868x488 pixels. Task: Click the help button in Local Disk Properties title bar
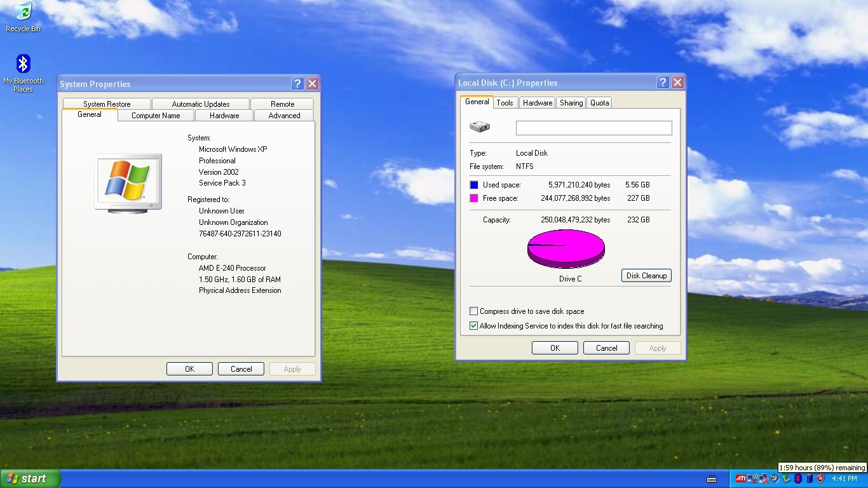663,83
